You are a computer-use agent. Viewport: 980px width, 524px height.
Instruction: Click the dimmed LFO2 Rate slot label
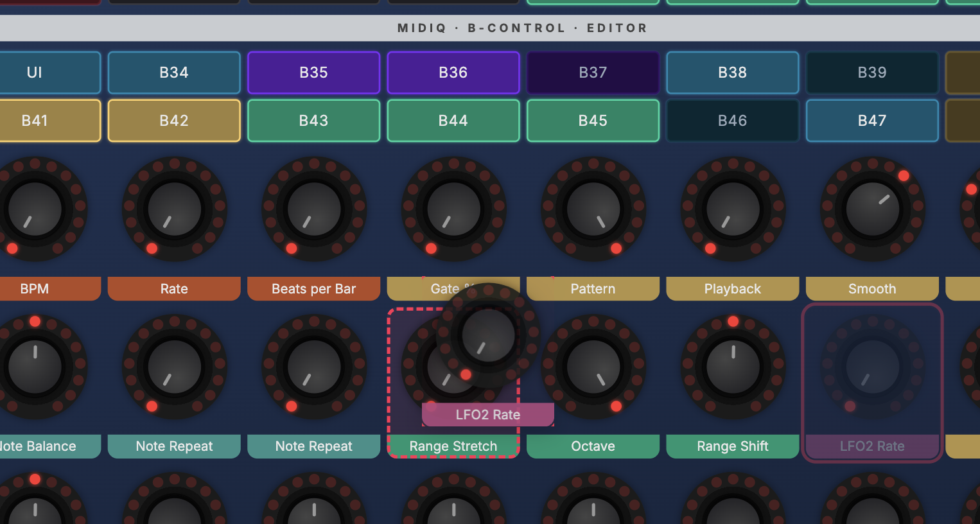872,446
